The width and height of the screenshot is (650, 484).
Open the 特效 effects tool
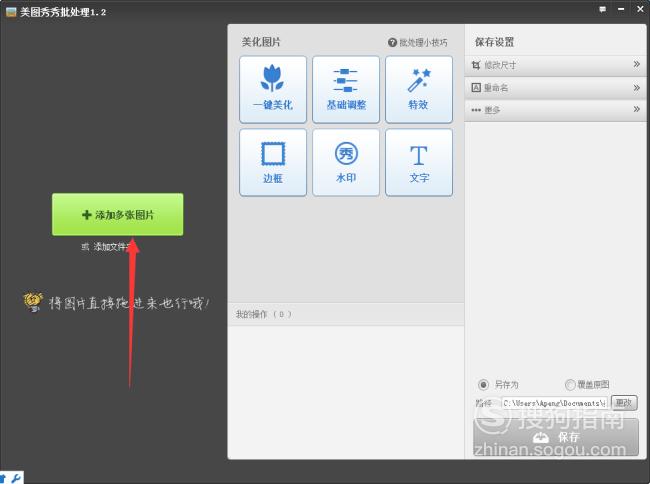(419, 90)
